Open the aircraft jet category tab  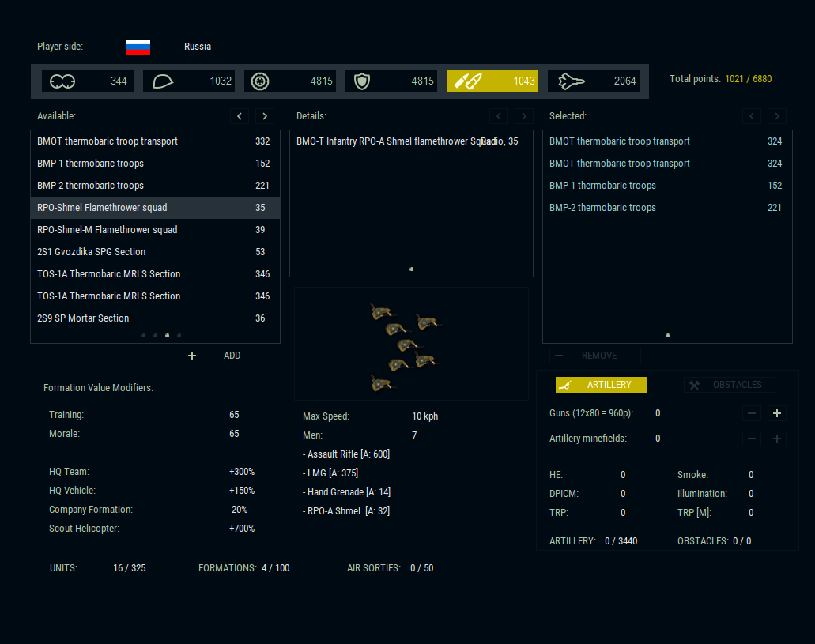click(x=594, y=81)
